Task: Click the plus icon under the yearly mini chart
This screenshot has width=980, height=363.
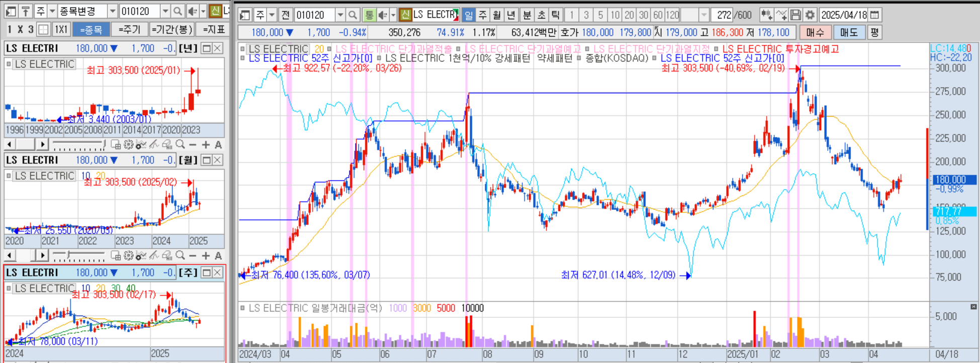Action: (x=206, y=144)
